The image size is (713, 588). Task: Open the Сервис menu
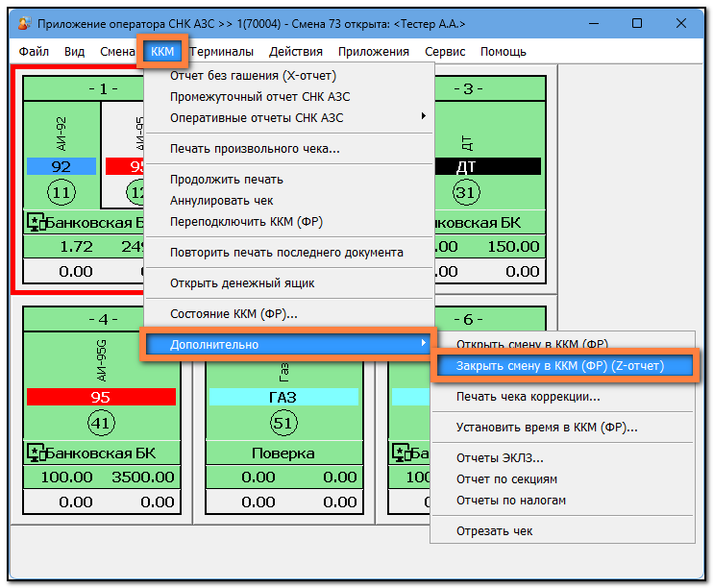(445, 52)
